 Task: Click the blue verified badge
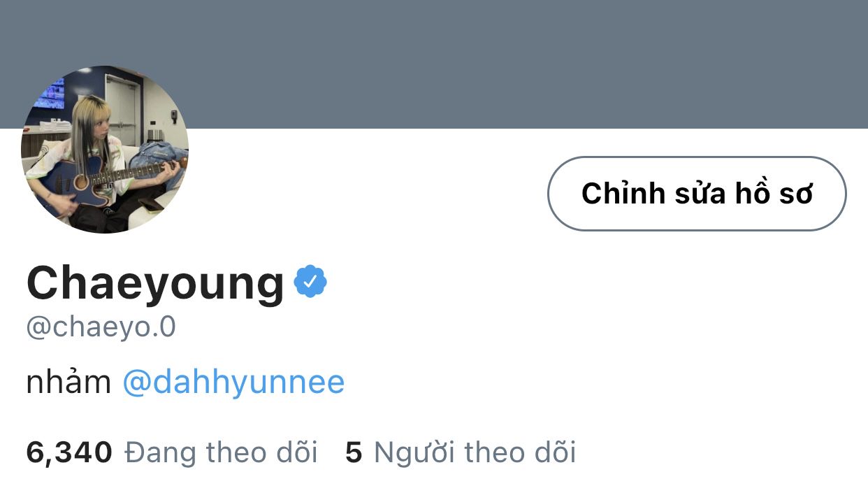[310, 282]
